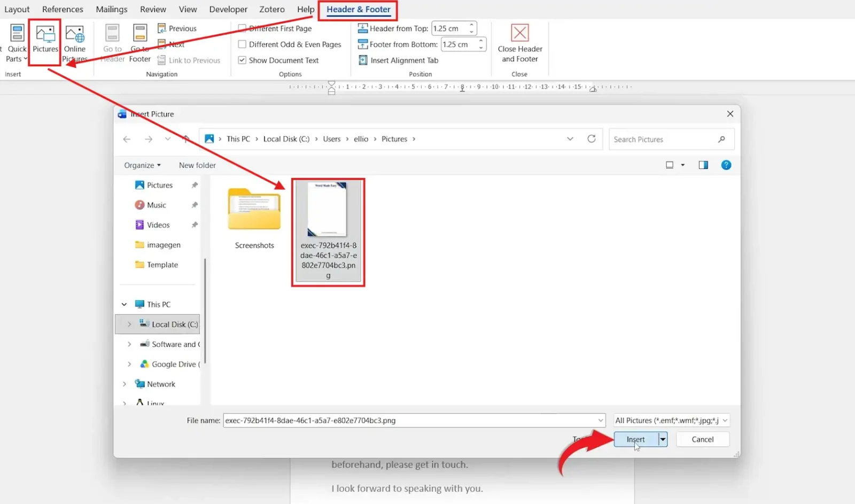Click the Insert button
Viewport: 855px width, 504px height.
636,439
